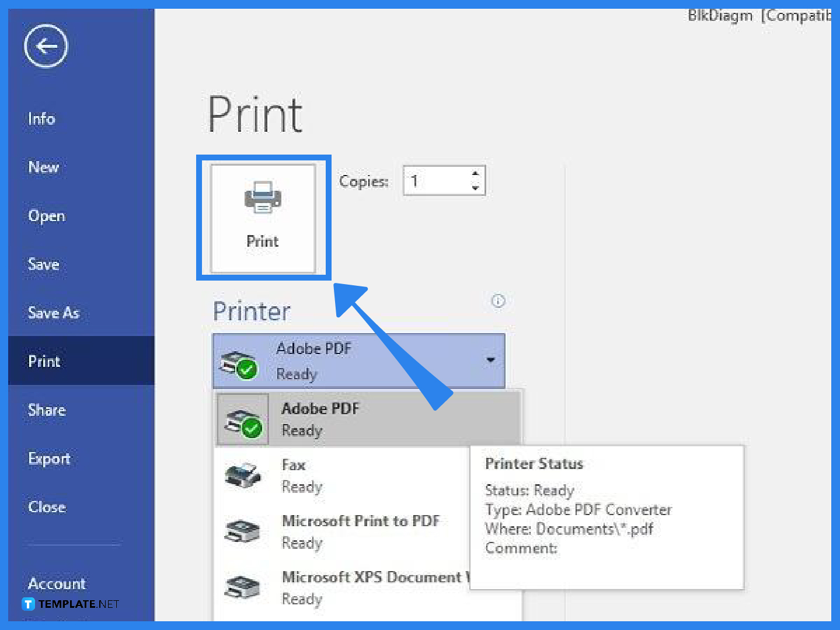
Task: Click the currently selected Print sidebar entry
Action: click(x=44, y=360)
